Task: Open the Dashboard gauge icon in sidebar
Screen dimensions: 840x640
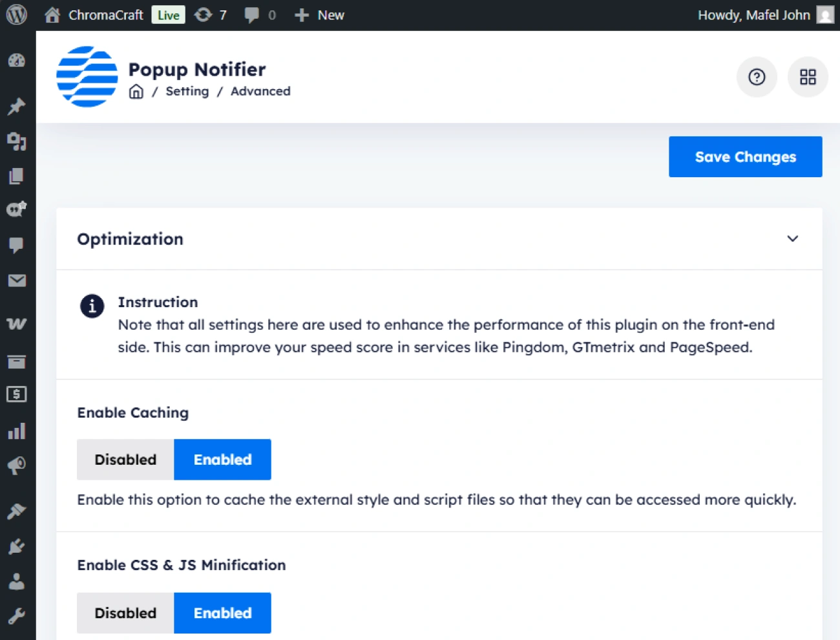Action: [x=17, y=61]
